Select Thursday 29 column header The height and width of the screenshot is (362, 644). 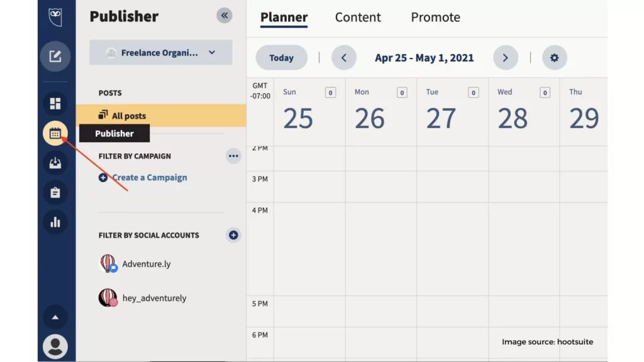584,111
